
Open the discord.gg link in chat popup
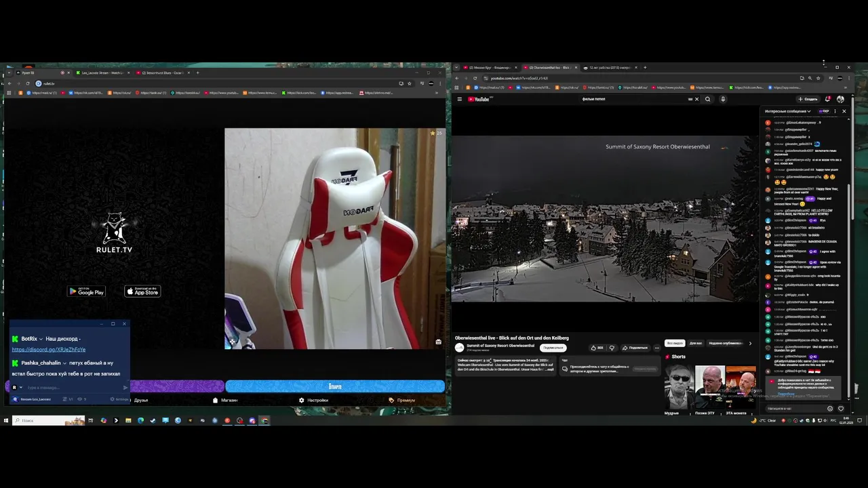[48, 350]
